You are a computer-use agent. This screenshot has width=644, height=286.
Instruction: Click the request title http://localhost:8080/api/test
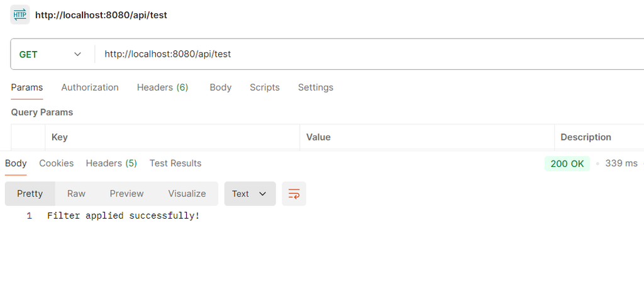coord(101,15)
